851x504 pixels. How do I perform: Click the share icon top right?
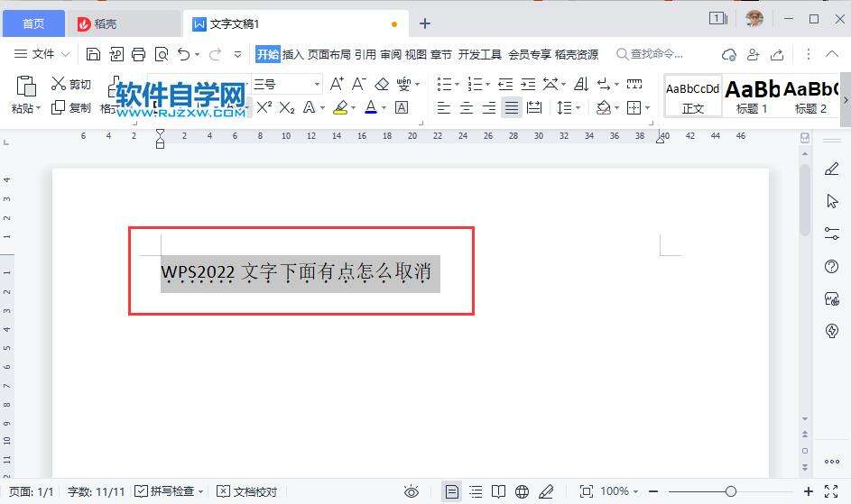coord(777,54)
